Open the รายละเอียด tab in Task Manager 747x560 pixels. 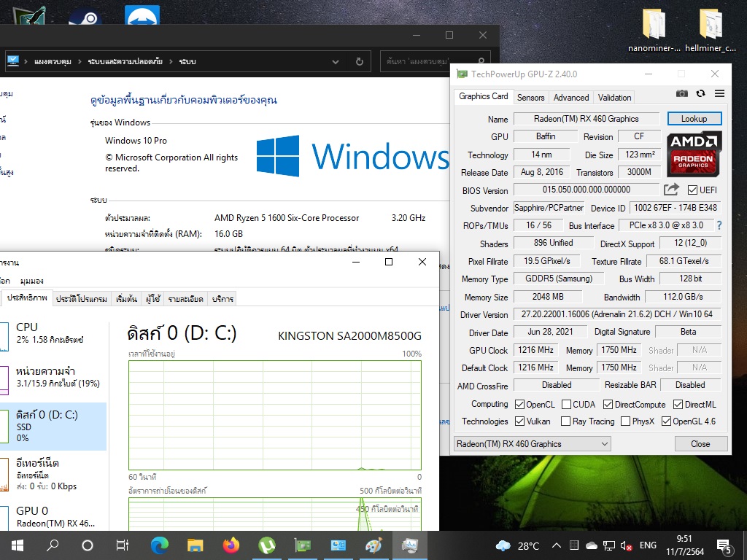coord(186,299)
